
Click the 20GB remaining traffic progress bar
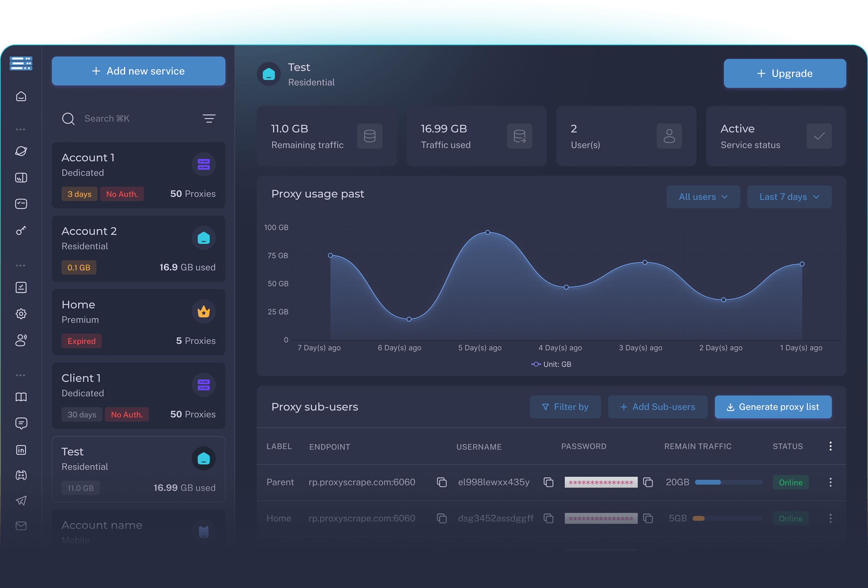[x=729, y=482]
